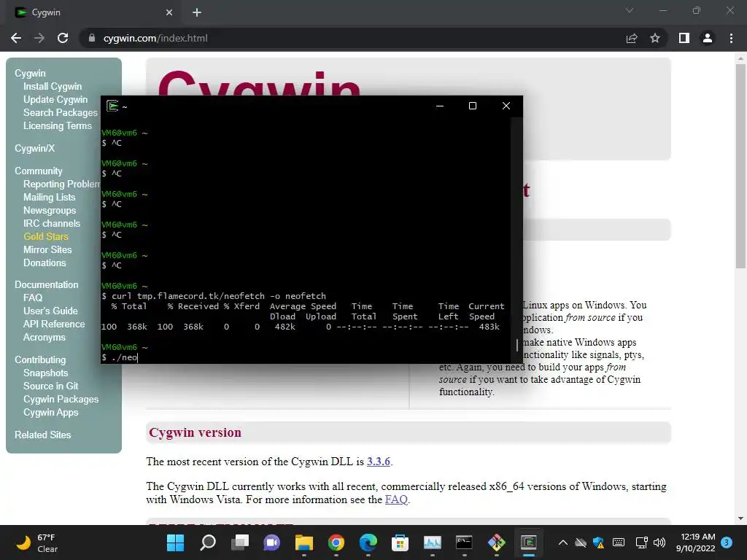Close the Cygwin browser tab
The width and height of the screenshot is (747, 560).
(169, 13)
